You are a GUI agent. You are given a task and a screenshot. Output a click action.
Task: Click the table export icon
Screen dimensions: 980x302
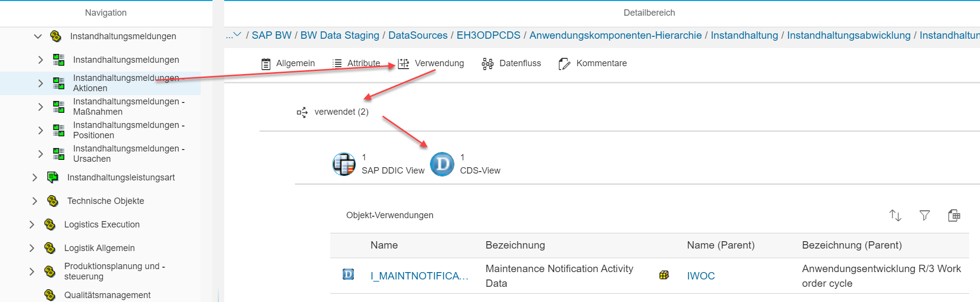pos(954,215)
